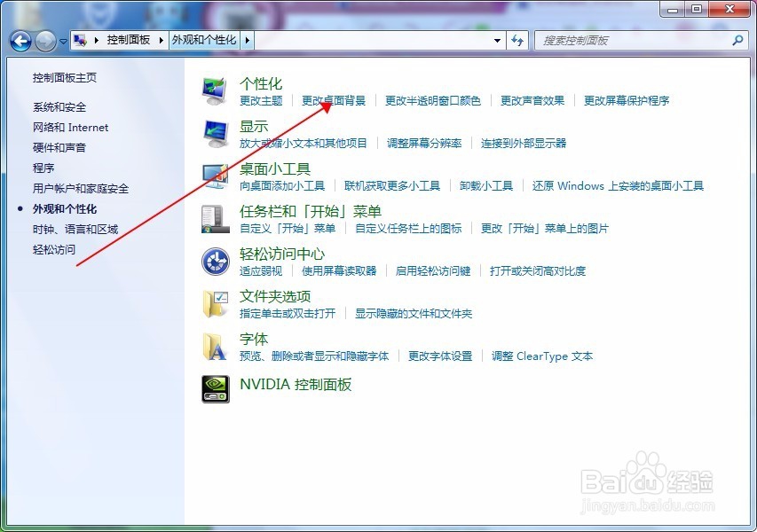Click the Forward navigation arrow button
The width and height of the screenshot is (757, 532).
pos(45,41)
